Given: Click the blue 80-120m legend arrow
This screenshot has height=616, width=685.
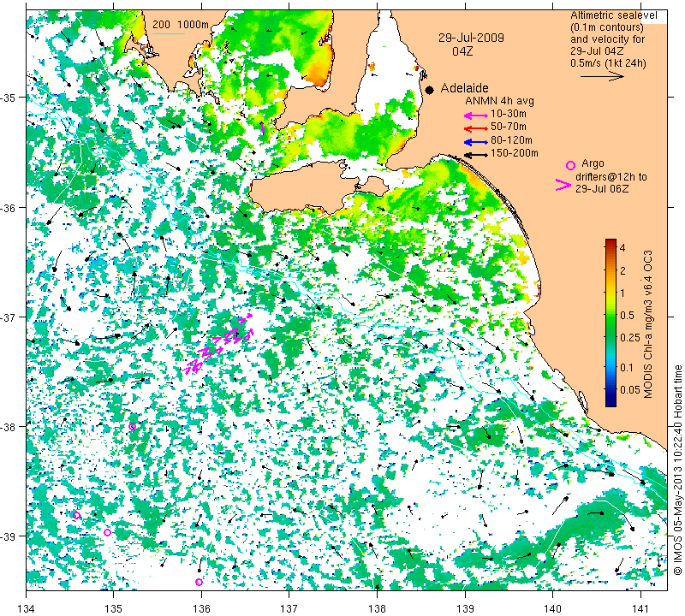Looking at the screenshot, I should tap(476, 142).
